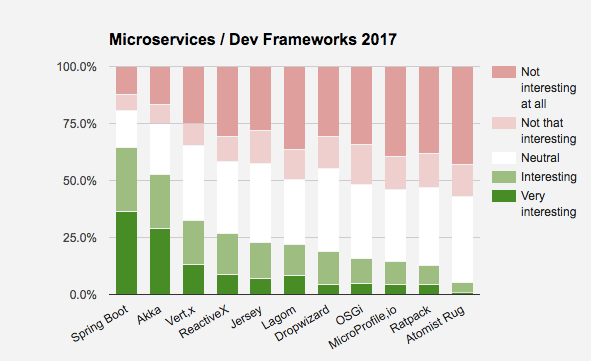Image resolution: width=591 pixels, height=361 pixels.
Task: Click the Atomist Rug white Neutral segment
Action: pyautogui.click(x=462, y=240)
